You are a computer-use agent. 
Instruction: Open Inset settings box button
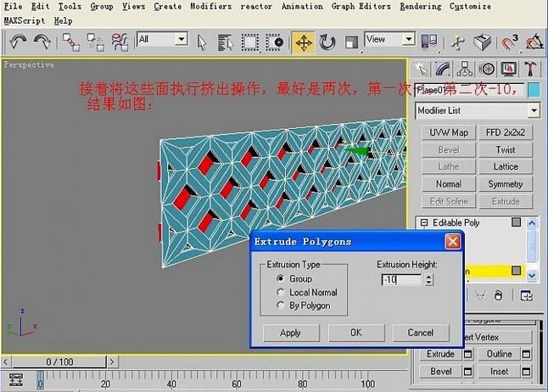[526, 372]
